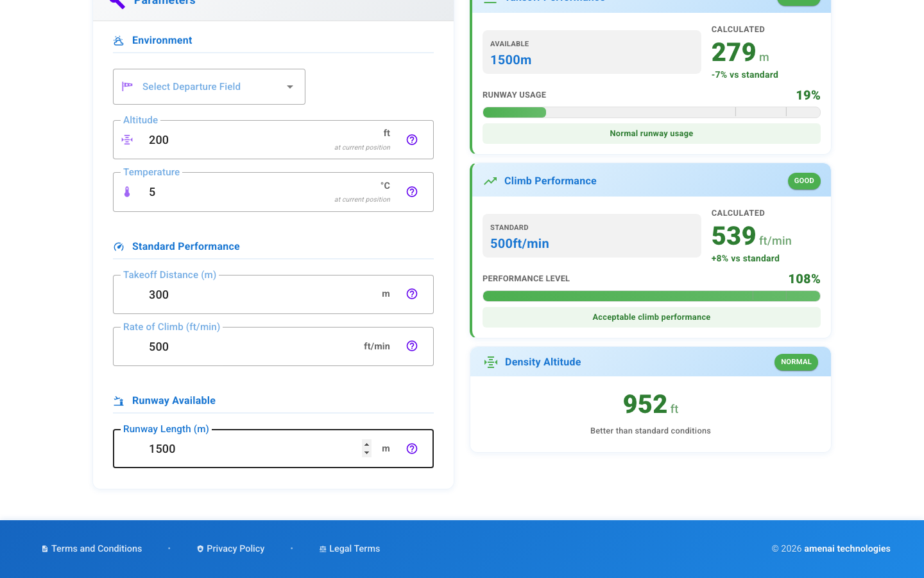Viewport: 924px width, 578px height.
Task: Open the Legal Terms link
Action: (354, 548)
